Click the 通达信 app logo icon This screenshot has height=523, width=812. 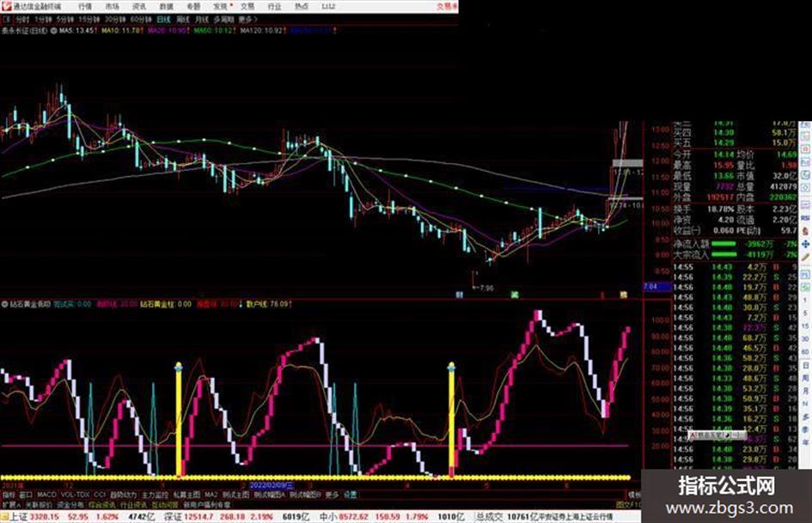click(x=6, y=6)
